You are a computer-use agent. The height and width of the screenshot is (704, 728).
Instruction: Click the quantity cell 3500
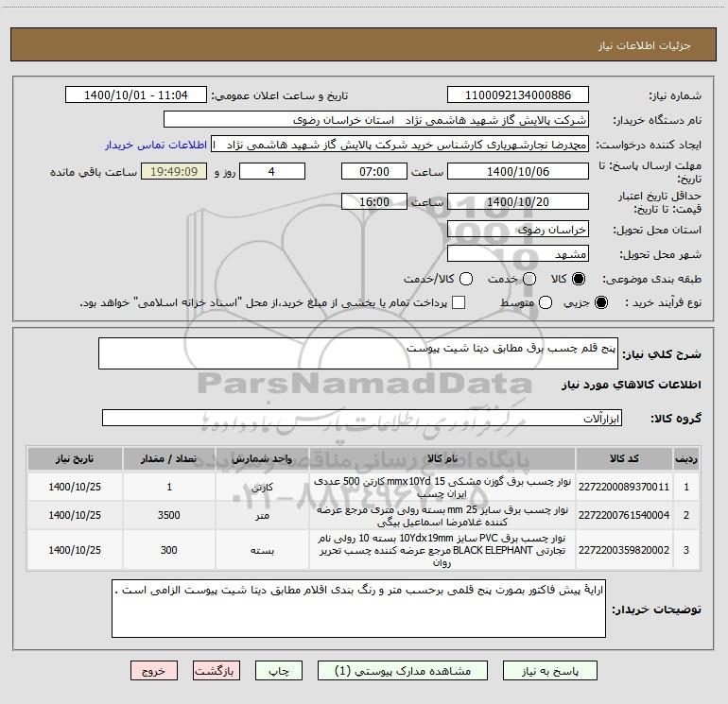click(169, 516)
